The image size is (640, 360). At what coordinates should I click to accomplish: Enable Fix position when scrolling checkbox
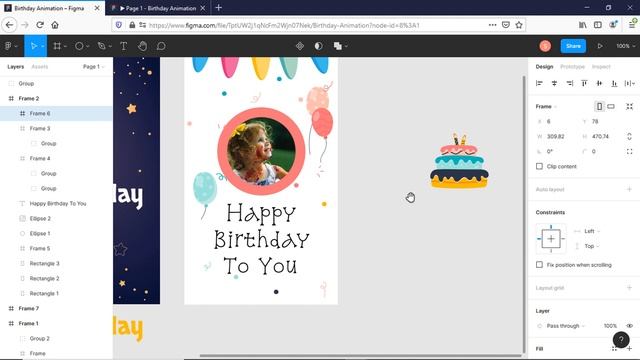coord(539,264)
